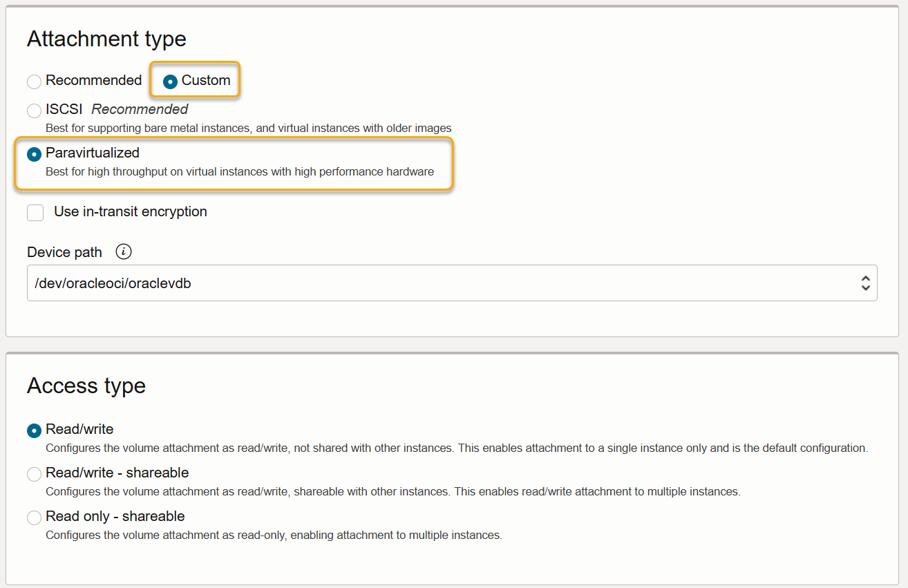Select the Recommended attachment type radio button

pyautogui.click(x=34, y=82)
